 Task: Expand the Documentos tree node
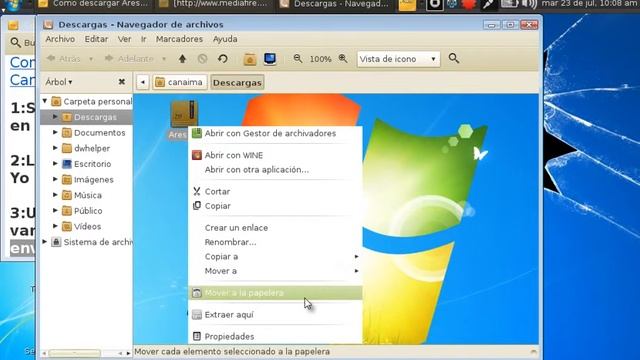pos(55,132)
